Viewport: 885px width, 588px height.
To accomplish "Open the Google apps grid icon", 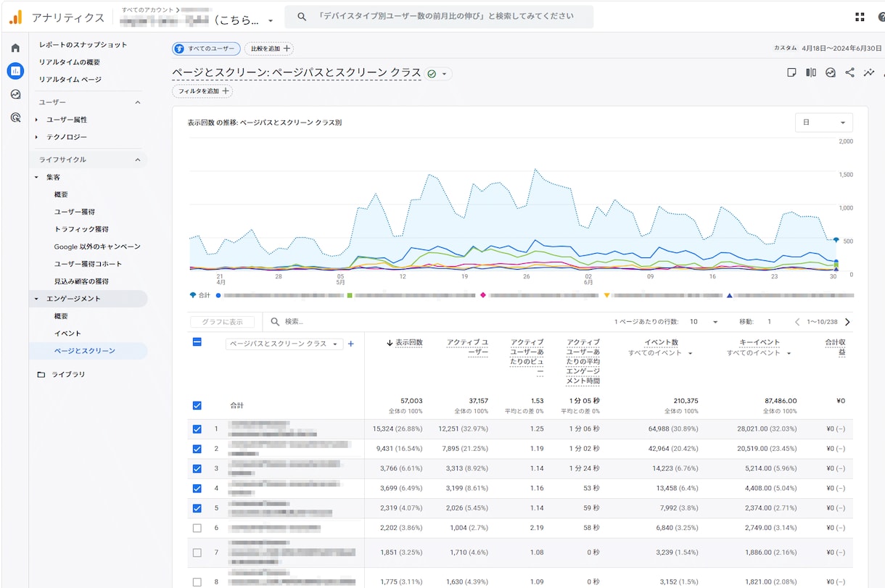I will tap(860, 17).
